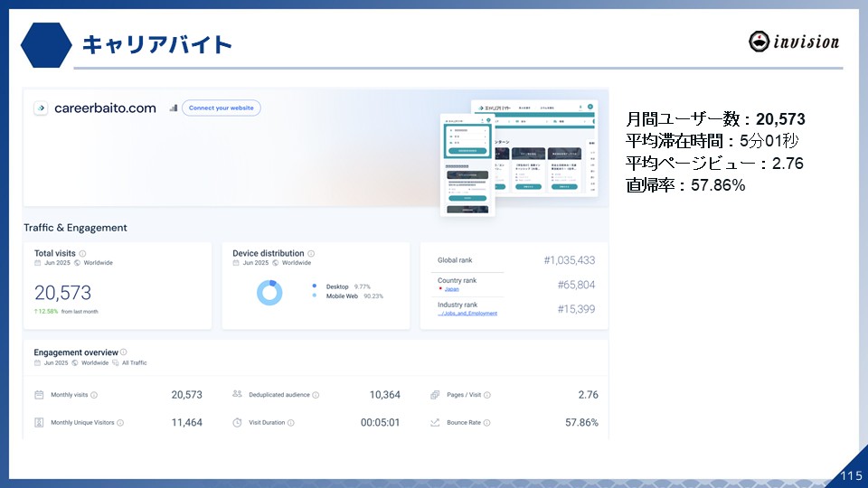Click the Country rank value #65,804
Image resolution: width=868 pixels, height=488 pixels.
[576, 285]
